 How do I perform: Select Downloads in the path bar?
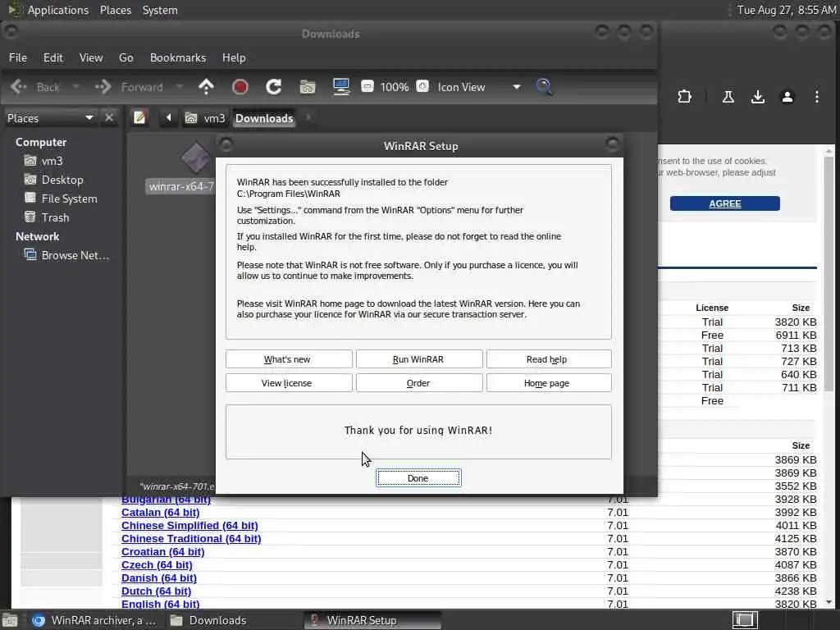point(264,118)
